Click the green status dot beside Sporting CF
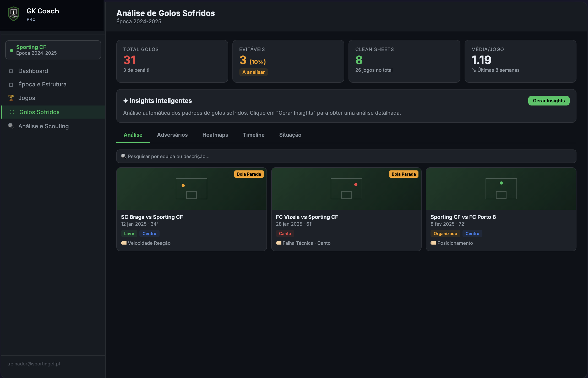588x378 pixels. 12,50
